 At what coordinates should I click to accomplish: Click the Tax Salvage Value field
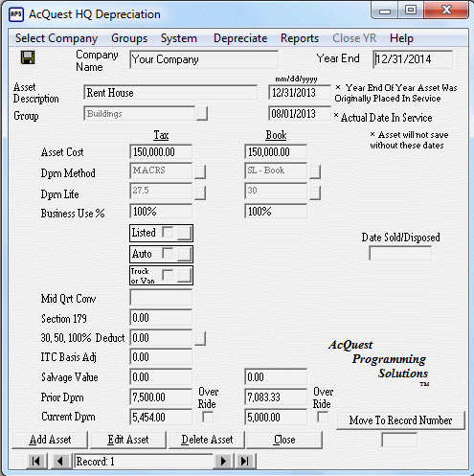point(161,377)
